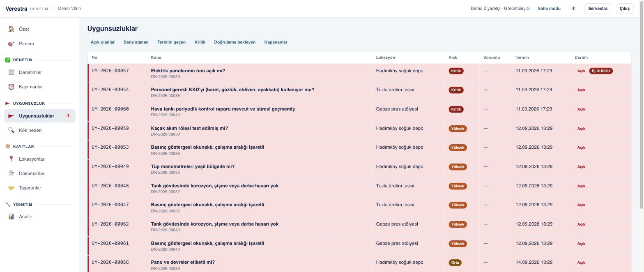Viewport: 644px width, 272px height.
Task: Click the Kök neden magnifier icon
Action: [x=11, y=130]
